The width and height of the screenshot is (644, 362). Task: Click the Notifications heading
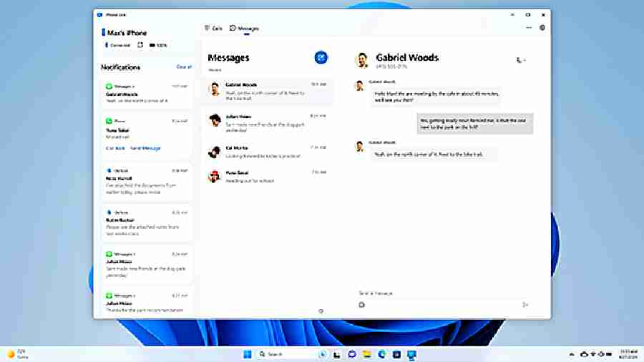pyautogui.click(x=121, y=67)
